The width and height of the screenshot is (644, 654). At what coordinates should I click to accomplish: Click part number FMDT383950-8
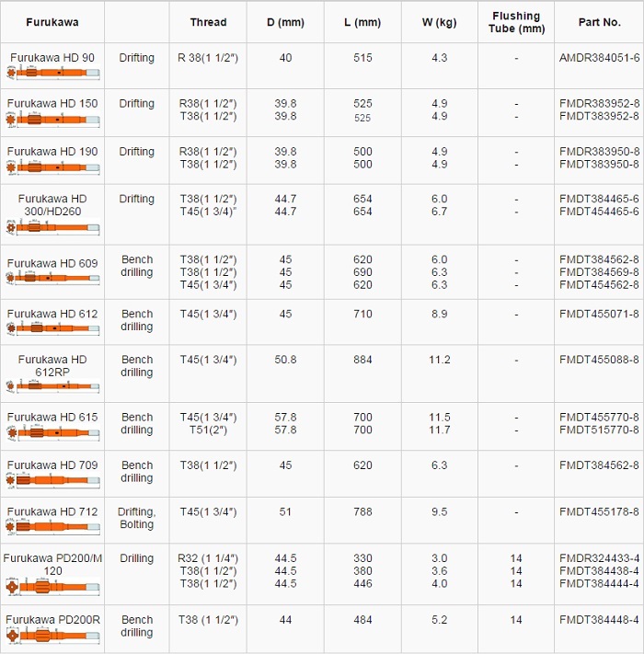click(x=599, y=164)
